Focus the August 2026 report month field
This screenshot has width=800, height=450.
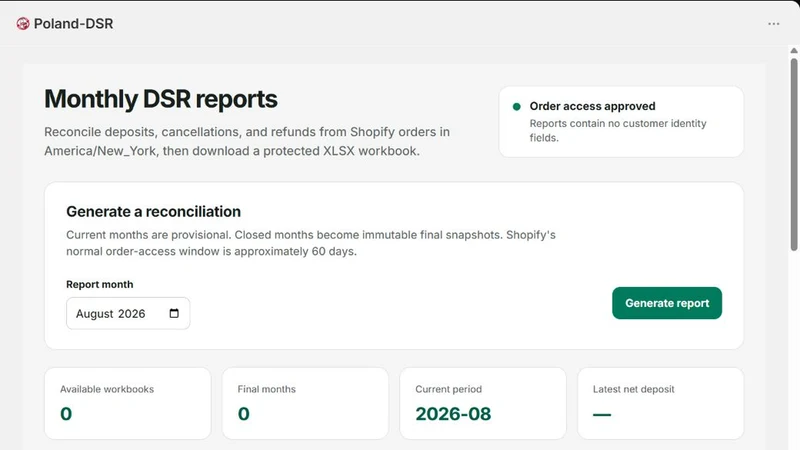(128, 313)
